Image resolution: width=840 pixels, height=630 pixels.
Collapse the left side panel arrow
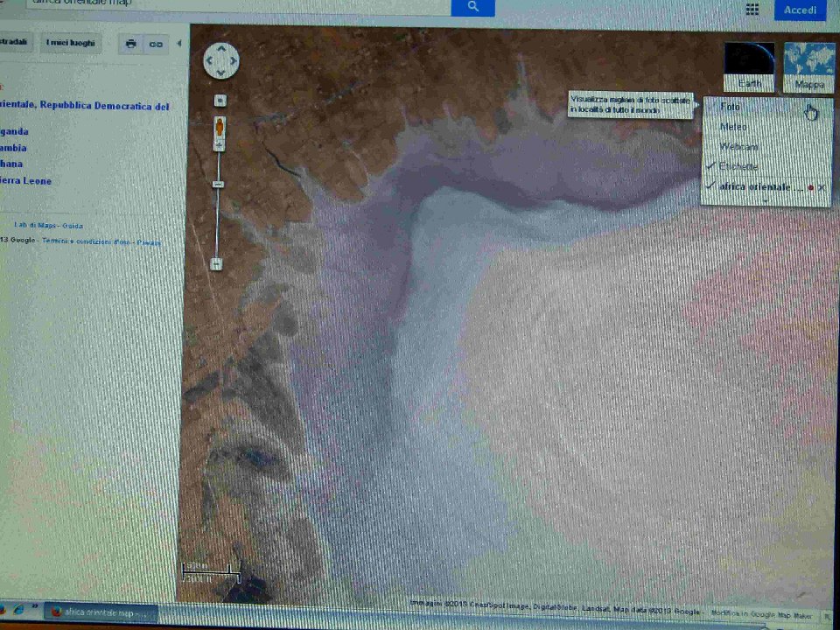tap(179, 44)
